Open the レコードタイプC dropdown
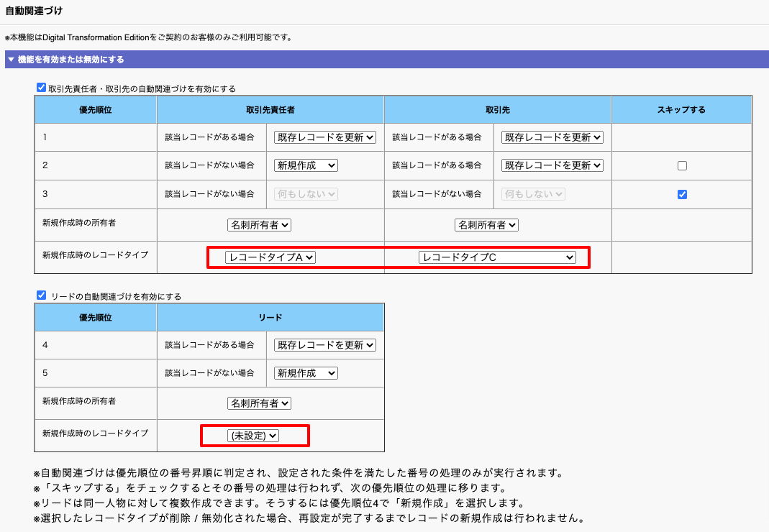Viewport: 769px width, 532px height. click(x=497, y=257)
